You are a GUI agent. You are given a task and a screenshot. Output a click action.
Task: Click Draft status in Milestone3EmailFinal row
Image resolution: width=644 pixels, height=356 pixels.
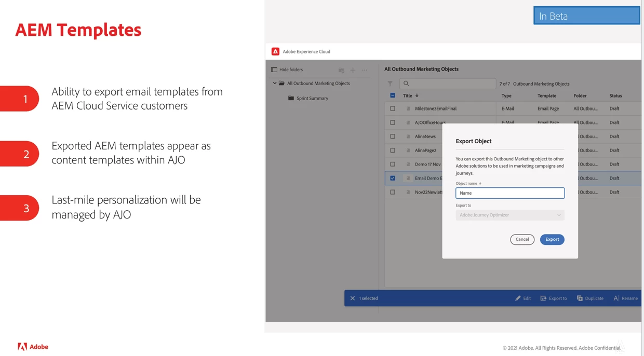click(614, 108)
